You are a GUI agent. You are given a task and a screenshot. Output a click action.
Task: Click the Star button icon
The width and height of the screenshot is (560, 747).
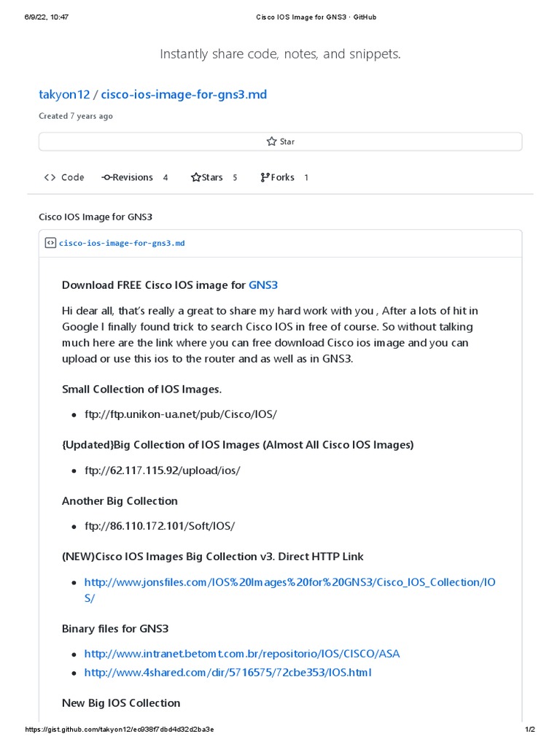point(271,142)
